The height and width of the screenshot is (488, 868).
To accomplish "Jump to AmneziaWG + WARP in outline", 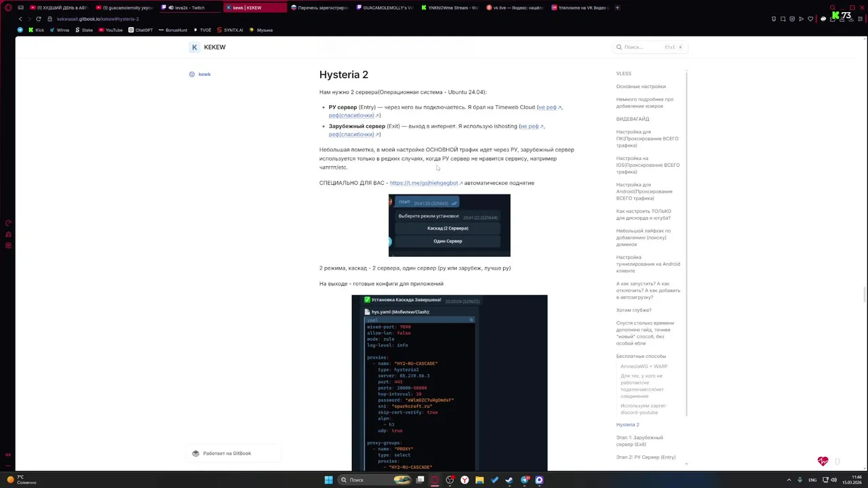I will point(644,366).
